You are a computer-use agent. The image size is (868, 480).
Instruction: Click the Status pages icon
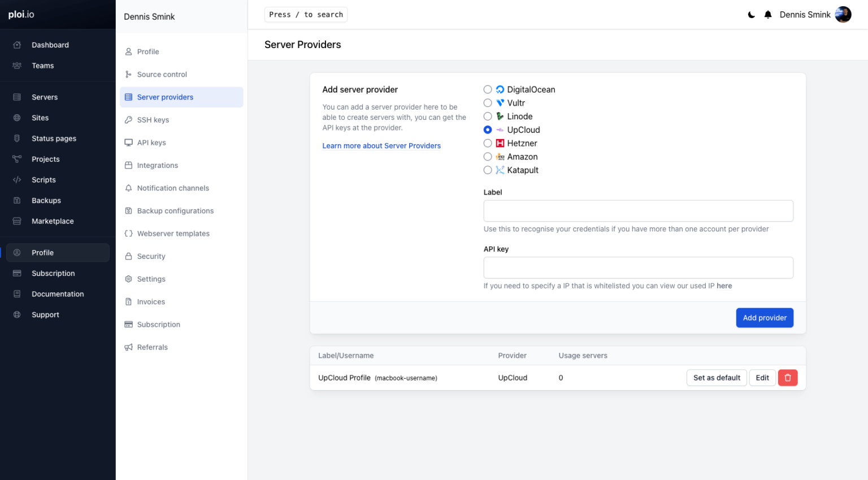(17, 139)
